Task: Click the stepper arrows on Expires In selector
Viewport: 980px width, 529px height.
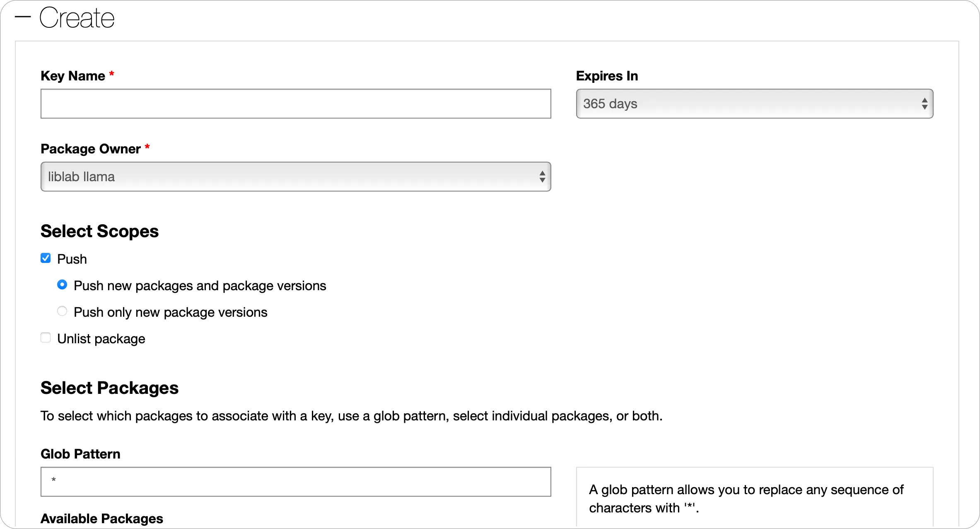Action: 924,104
